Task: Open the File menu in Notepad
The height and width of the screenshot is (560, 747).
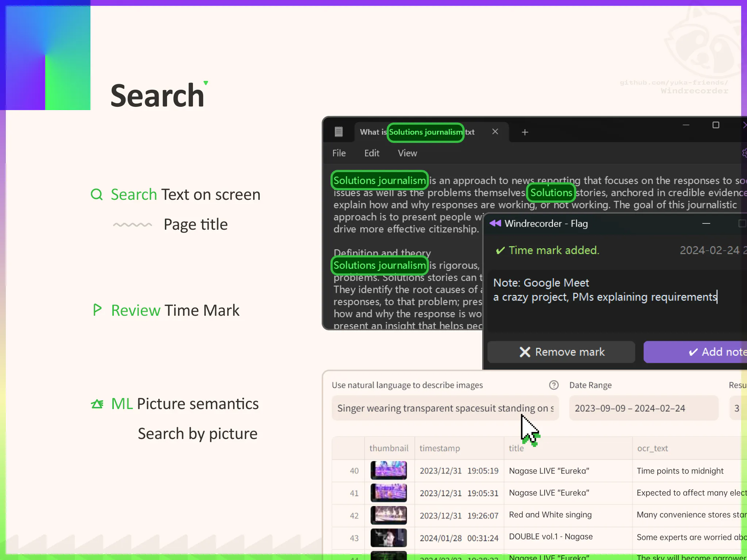Action: (339, 153)
